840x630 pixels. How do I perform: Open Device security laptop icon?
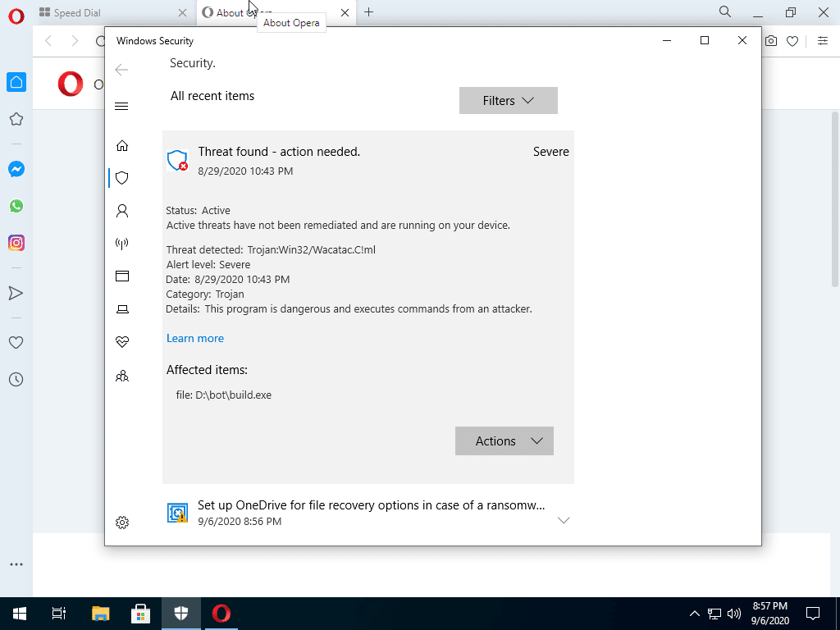click(x=122, y=309)
